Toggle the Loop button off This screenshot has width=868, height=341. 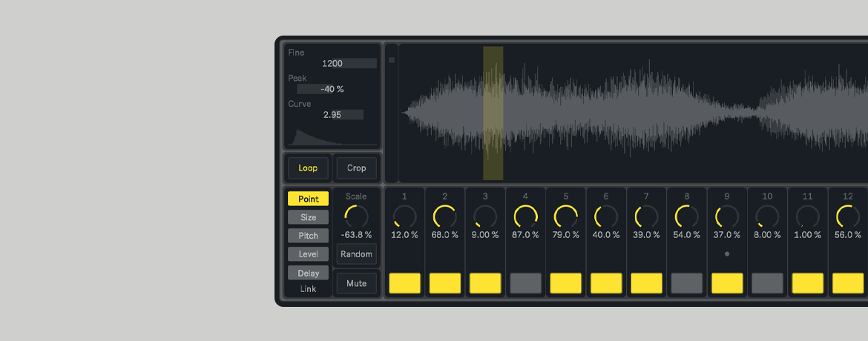point(308,168)
